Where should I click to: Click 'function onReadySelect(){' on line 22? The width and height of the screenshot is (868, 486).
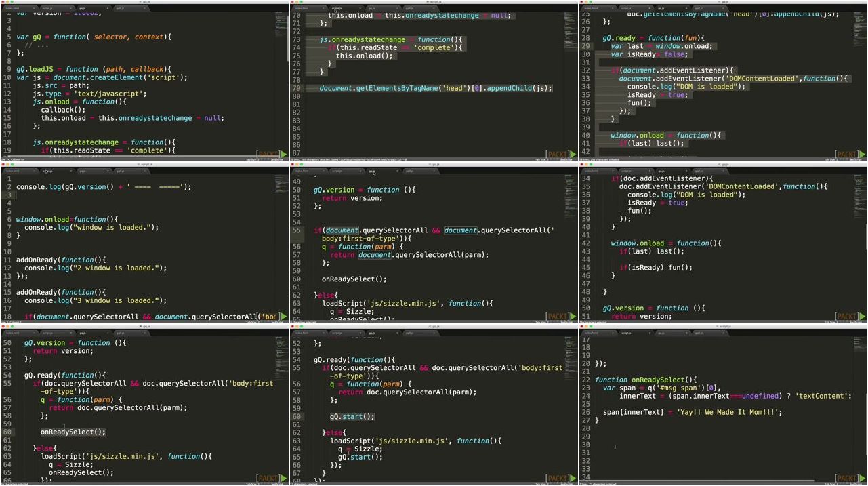pos(646,380)
